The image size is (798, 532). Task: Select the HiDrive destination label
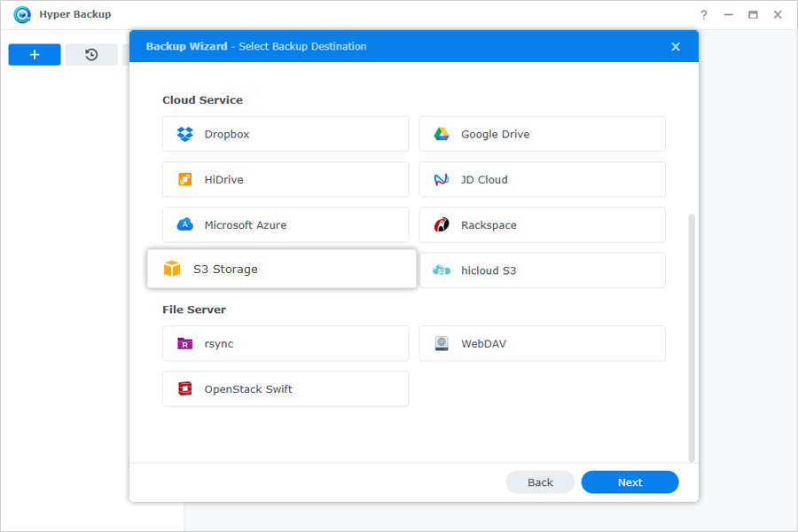pos(224,180)
